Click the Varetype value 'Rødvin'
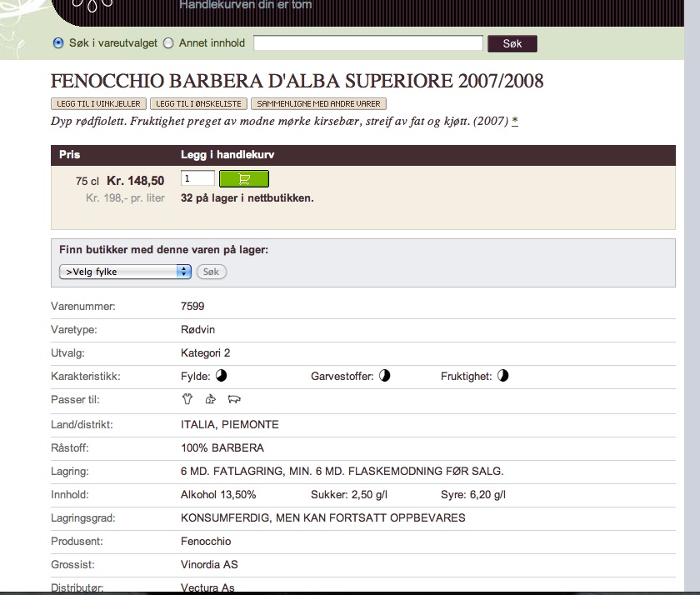Viewport: 700px width, 595px height. pyautogui.click(x=197, y=329)
